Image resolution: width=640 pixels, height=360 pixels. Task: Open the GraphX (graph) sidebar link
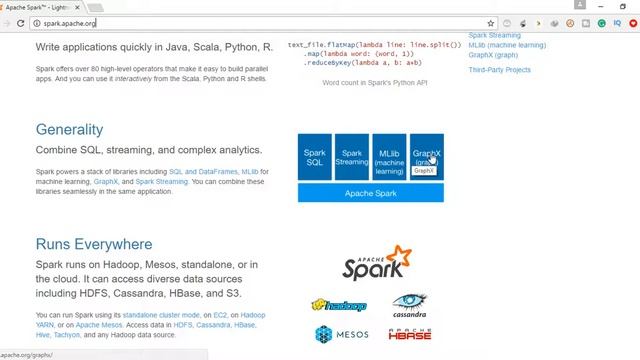(493, 55)
